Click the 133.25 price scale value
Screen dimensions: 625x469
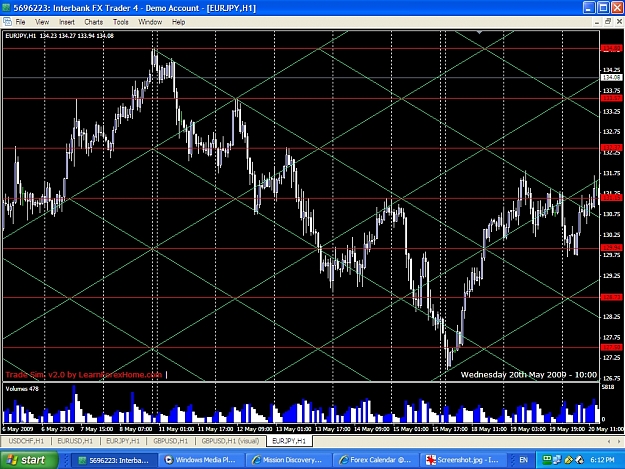click(612, 112)
